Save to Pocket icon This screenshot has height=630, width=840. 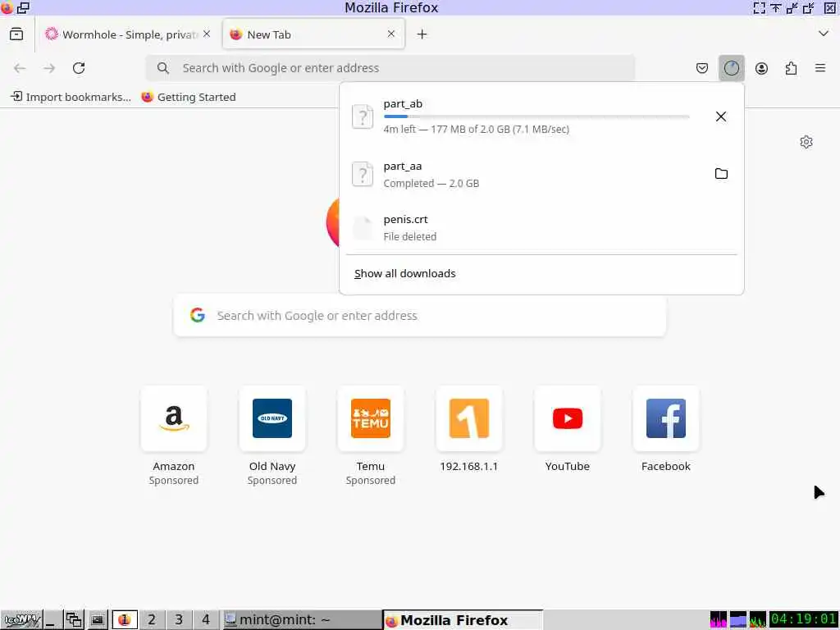702,68
